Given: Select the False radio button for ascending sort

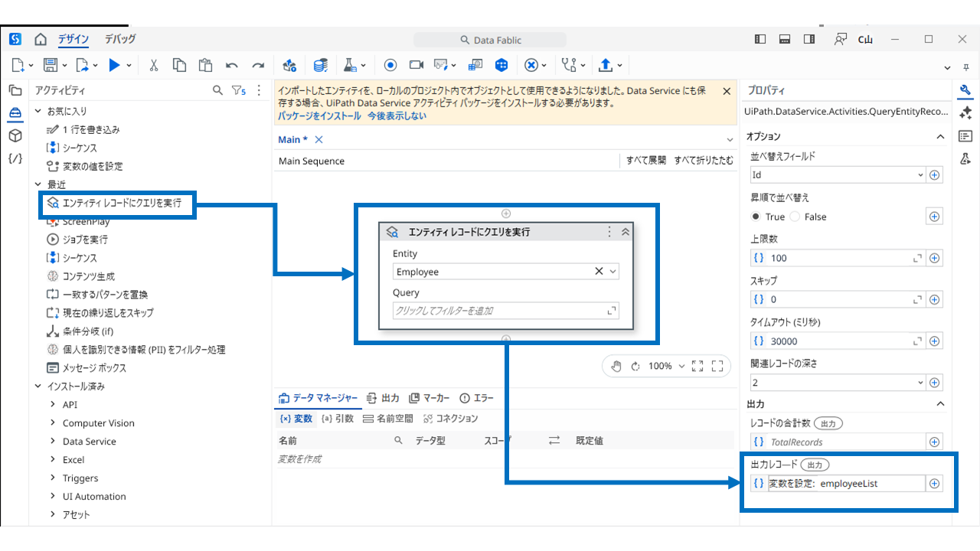Looking at the screenshot, I should coord(795,217).
